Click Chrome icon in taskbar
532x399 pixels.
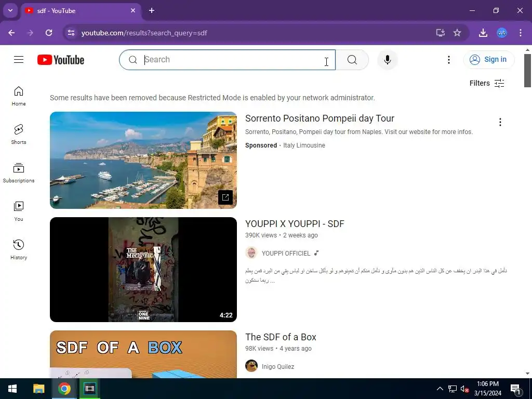click(64, 389)
